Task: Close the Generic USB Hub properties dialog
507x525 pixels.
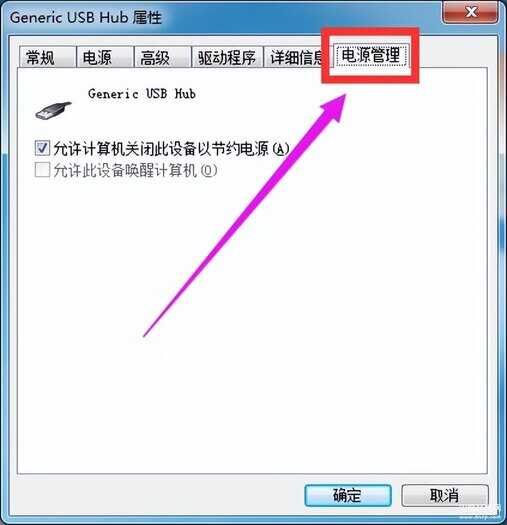Action: pyautogui.click(x=471, y=12)
